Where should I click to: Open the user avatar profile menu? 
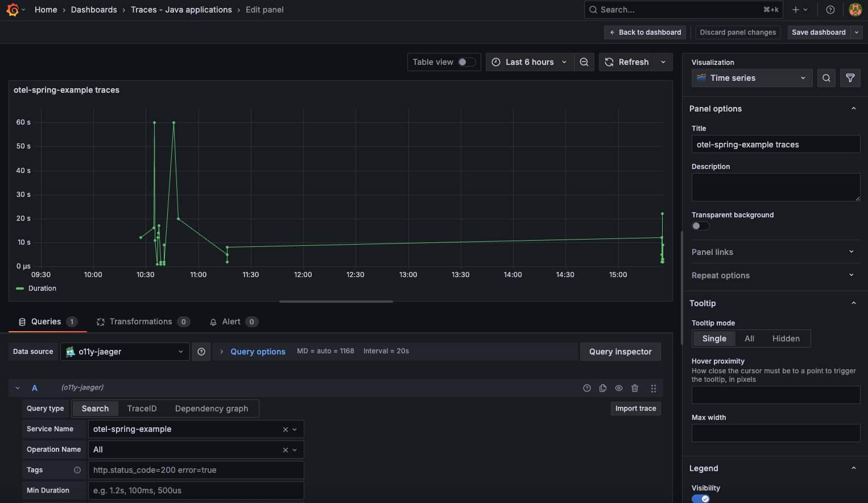[x=855, y=10]
